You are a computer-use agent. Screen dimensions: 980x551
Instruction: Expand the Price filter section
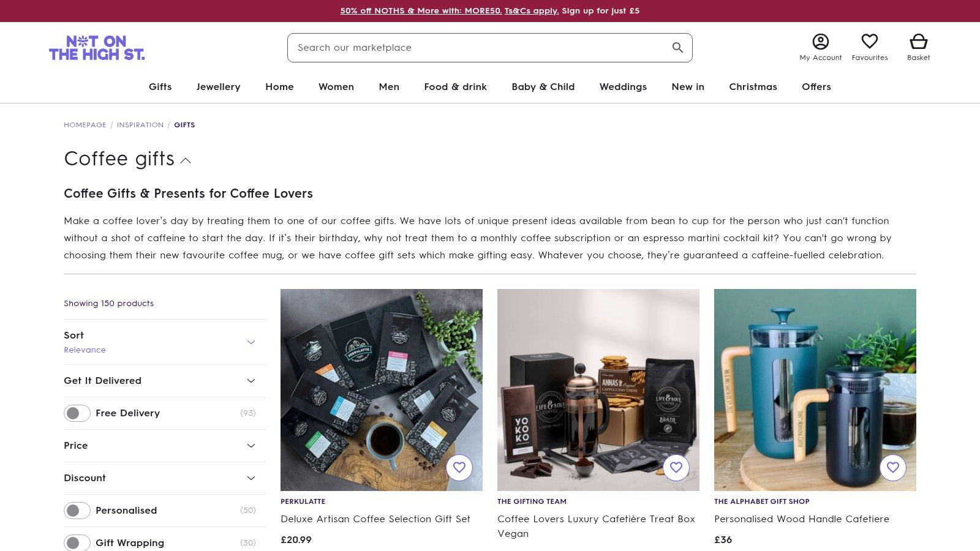point(165,446)
